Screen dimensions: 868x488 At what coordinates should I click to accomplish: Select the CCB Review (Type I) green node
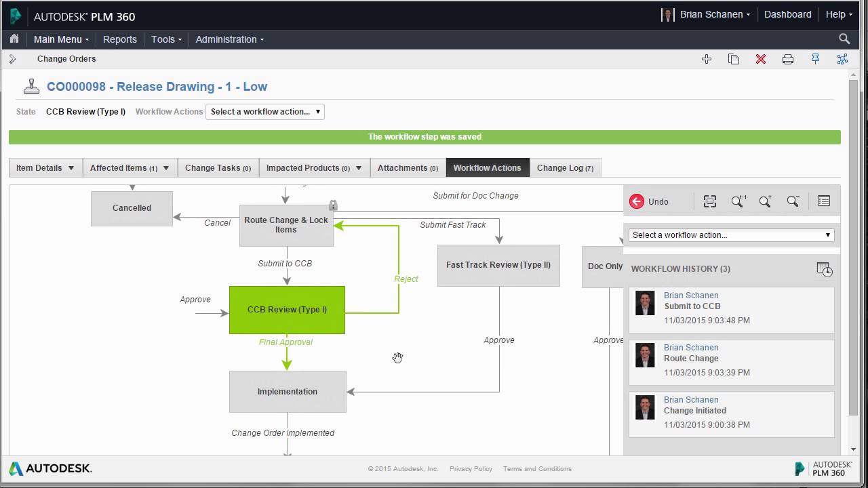287,310
